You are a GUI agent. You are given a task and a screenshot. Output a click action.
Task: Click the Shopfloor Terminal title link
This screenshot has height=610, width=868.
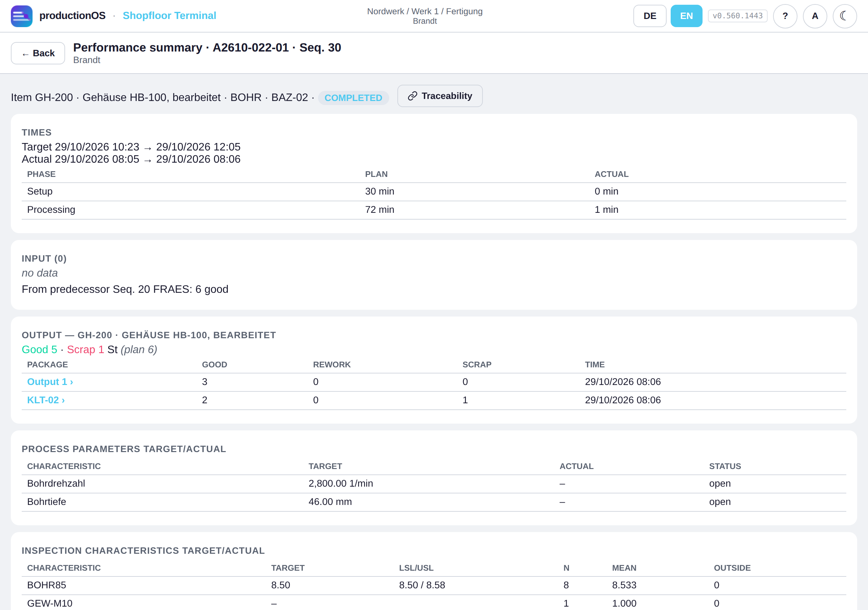click(x=170, y=16)
